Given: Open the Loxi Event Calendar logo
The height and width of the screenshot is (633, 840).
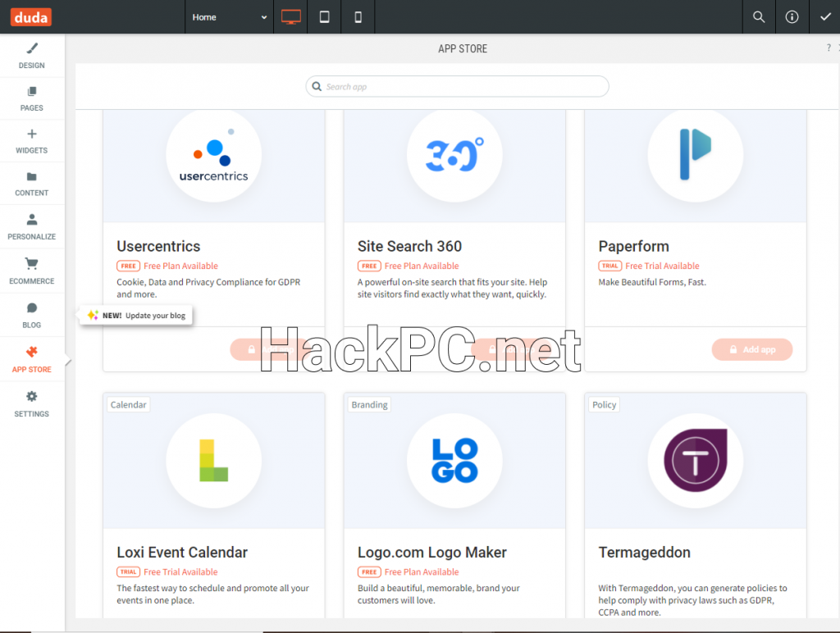Looking at the screenshot, I should tap(214, 461).
